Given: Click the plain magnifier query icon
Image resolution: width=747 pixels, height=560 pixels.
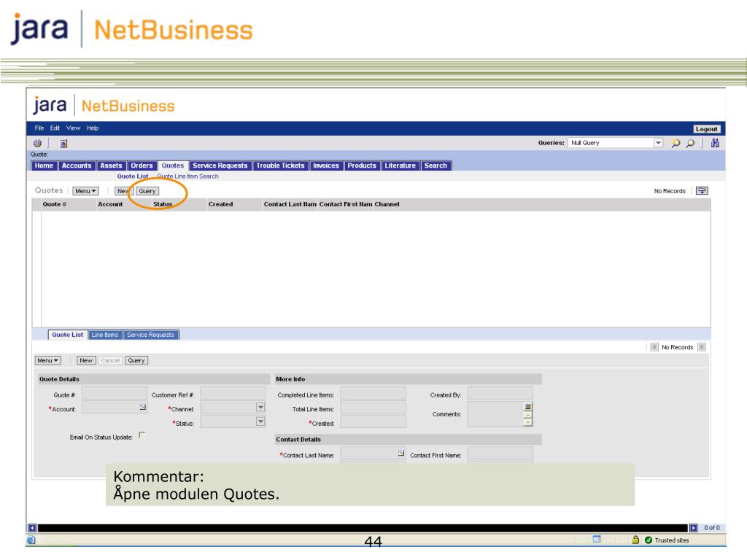Looking at the screenshot, I should (x=690, y=143).
